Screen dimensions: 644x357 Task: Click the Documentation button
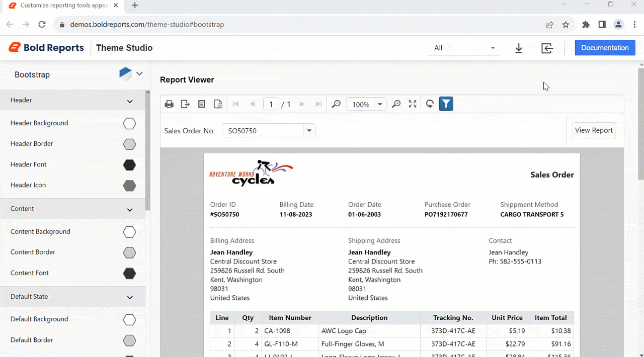605,47
